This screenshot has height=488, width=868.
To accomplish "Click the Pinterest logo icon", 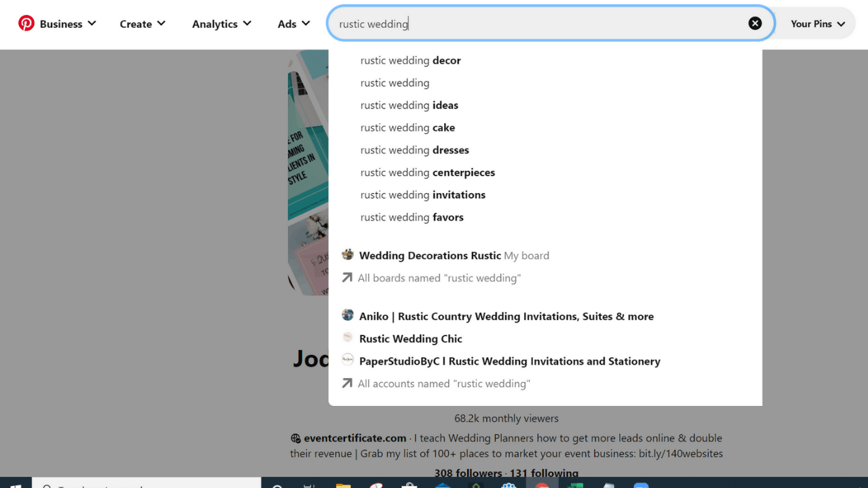I will tap(26, 24).
